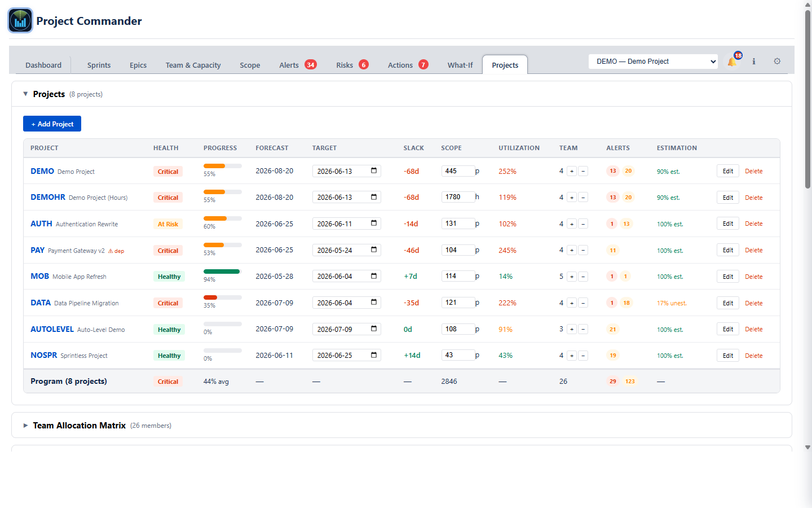Click the Healthy badge for NOSPR
This screenshot has width=812, height=508.
coord(169,356)
